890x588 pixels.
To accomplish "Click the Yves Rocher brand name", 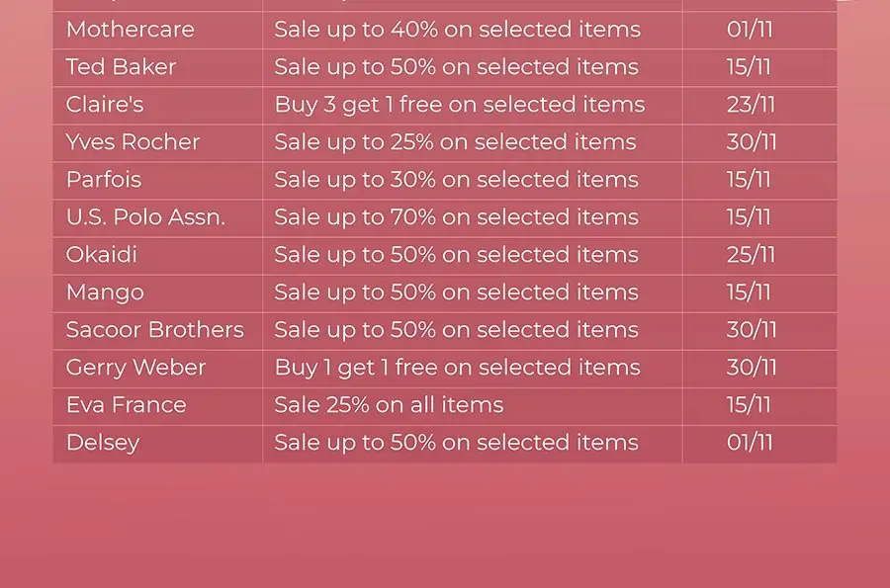I will pos(133,142).
